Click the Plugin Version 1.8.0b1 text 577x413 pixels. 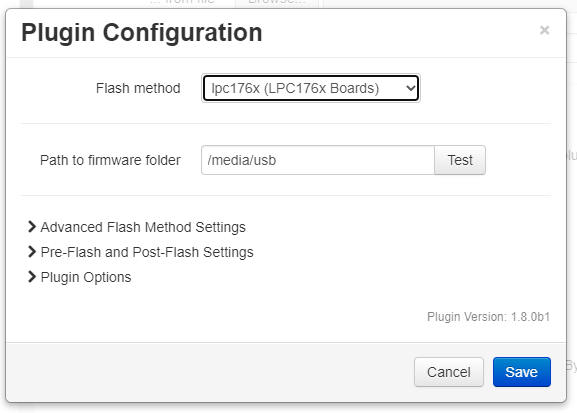488,317
